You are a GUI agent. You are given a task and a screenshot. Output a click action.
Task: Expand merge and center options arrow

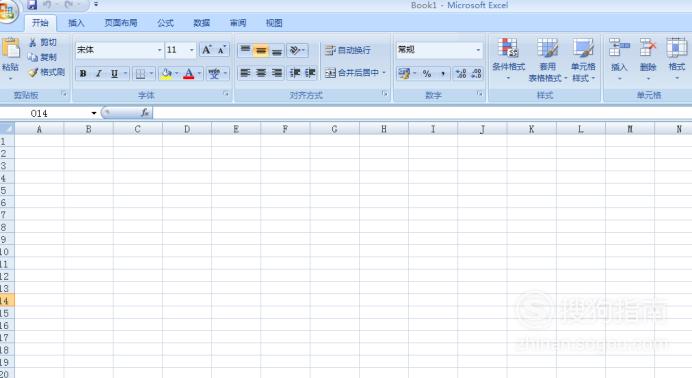pos(384,73)
